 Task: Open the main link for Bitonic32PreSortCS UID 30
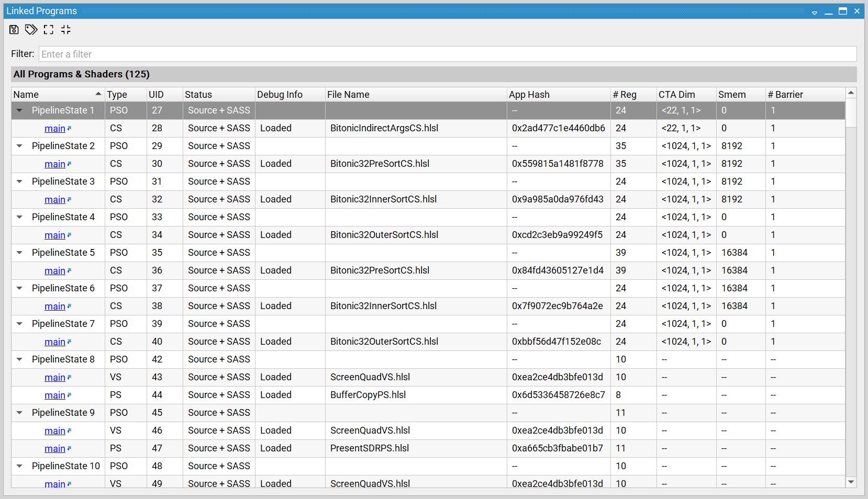pos(55,164)
